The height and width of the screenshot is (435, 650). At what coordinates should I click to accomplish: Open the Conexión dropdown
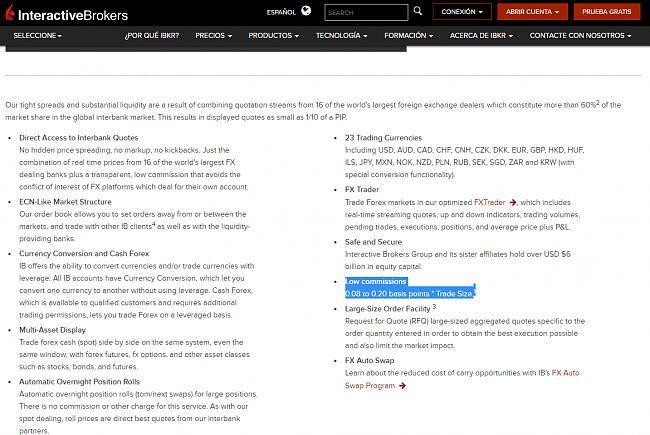click(462, 12)
